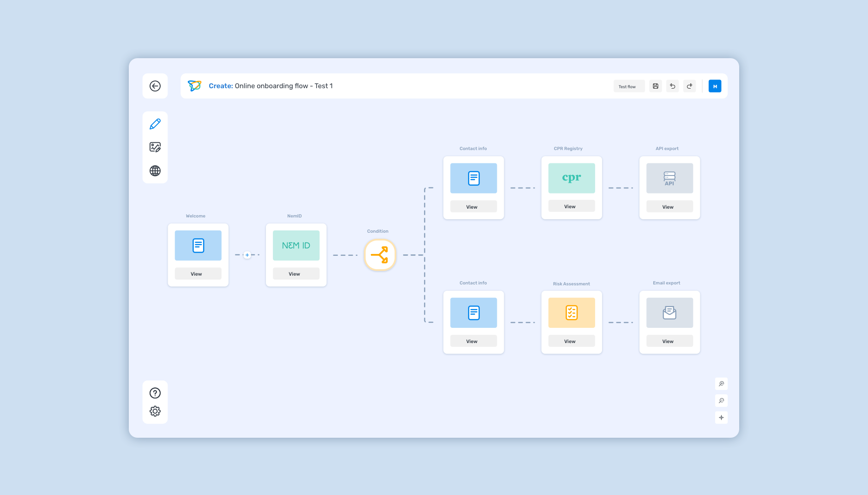Redo the last change
Viewport: 868px width, 495px height.
689,86
